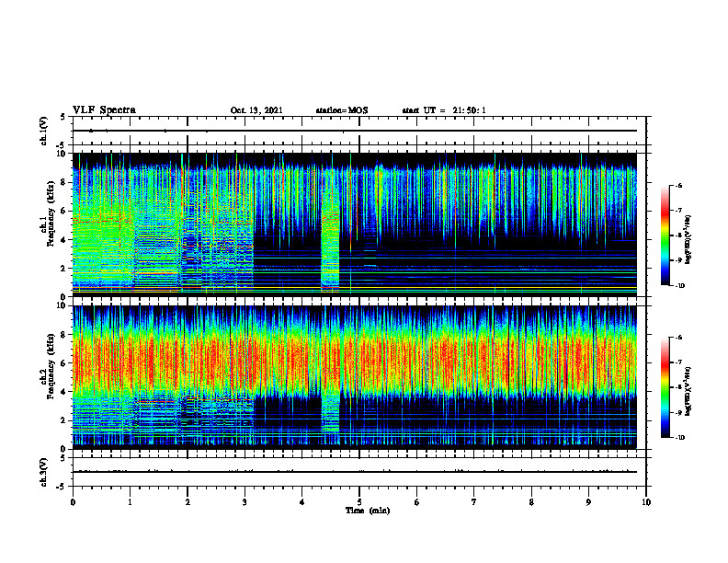The height and width of the screenshot is (563, 728).
Task: Click the ch.3 waveform trace line
Action: (355, 472)
